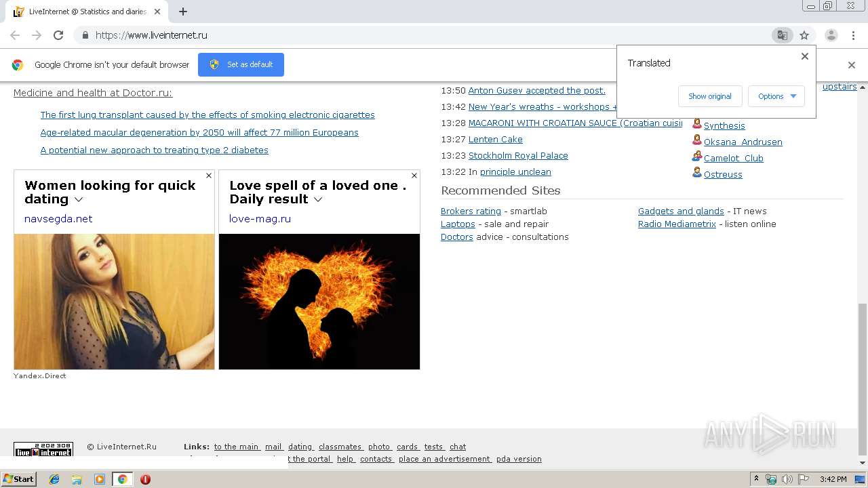Image resolution: width=868 pixels, height=488 pixels.
Task: Click the 'chat' footer link
Action: [458, 447]
